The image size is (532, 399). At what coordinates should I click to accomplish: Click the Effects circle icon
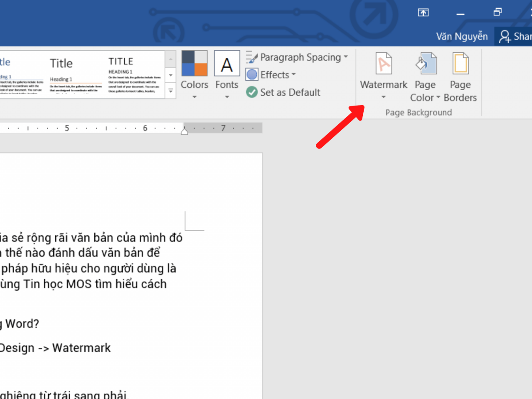(x=252, y=75)
